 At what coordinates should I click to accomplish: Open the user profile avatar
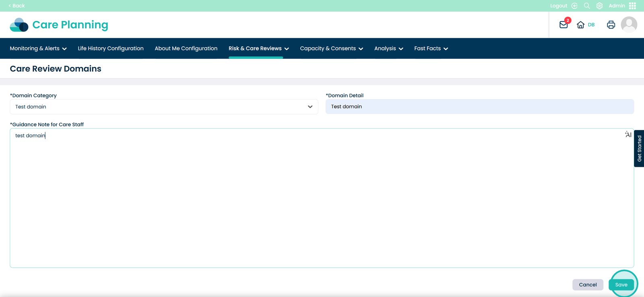tap(629, 25)
